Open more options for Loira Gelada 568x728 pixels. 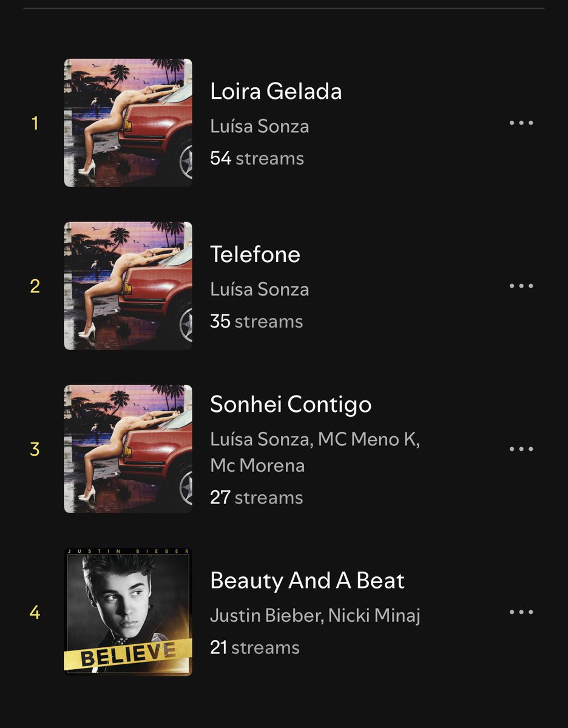point(521,123)
